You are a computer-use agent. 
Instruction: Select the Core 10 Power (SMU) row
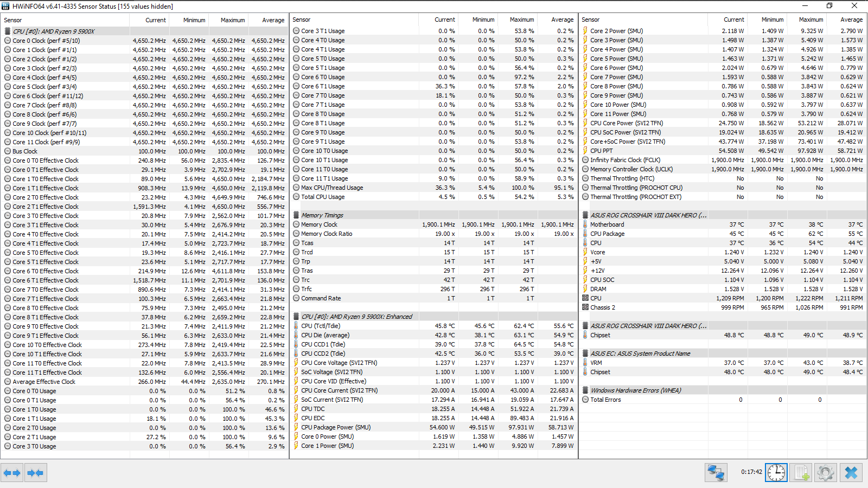tap(723, 105)
